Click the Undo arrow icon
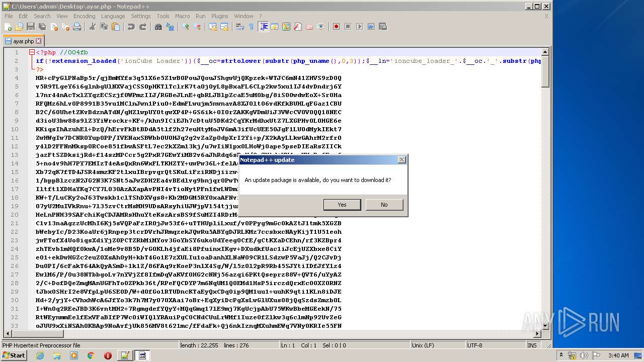 tap(131, 27)
